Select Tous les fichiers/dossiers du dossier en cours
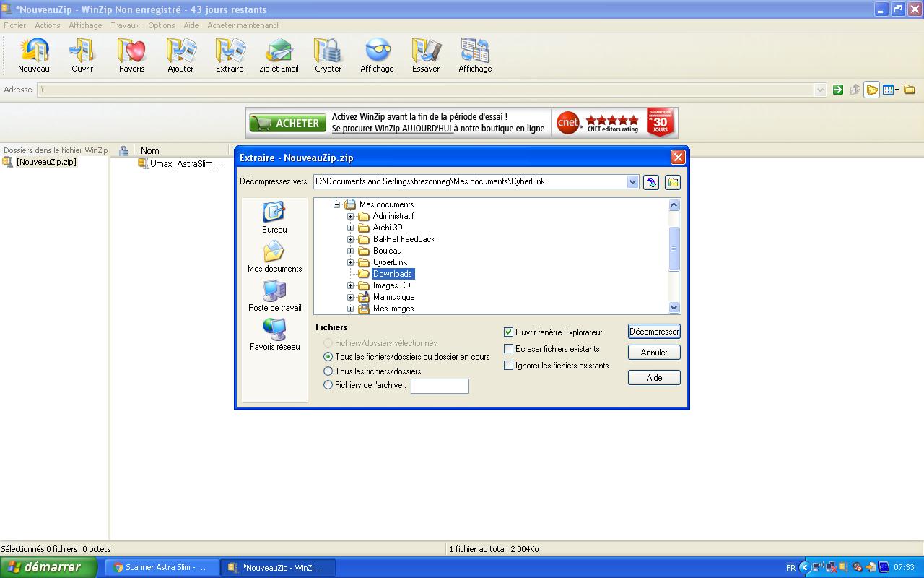Image resolution: width=924 pixels, height=578 pixels. click(x=328, y=357)
